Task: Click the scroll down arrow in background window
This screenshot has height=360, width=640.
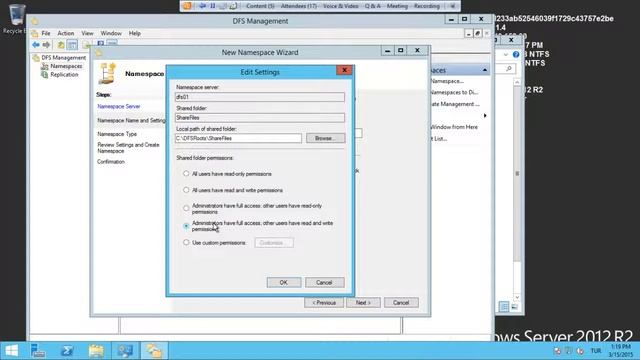Action: (517, 297)
